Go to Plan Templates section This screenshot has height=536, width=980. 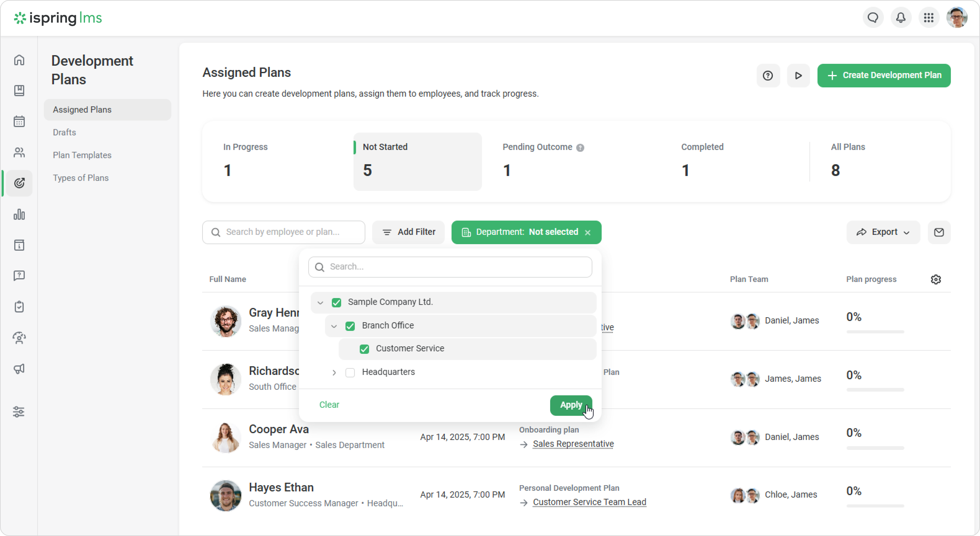pos(82,155)
